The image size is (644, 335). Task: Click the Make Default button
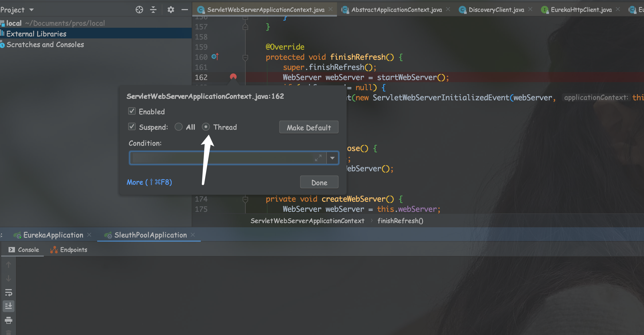point(308,127)
